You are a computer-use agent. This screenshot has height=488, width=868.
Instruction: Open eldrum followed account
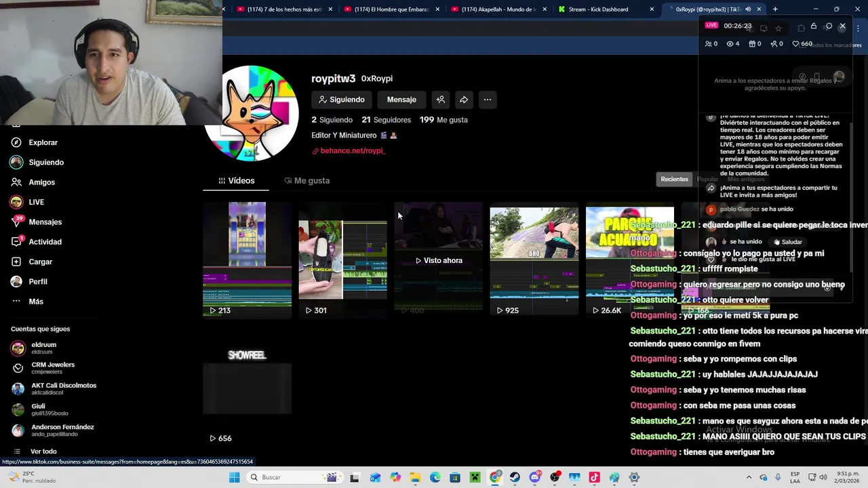pos(34,348)
